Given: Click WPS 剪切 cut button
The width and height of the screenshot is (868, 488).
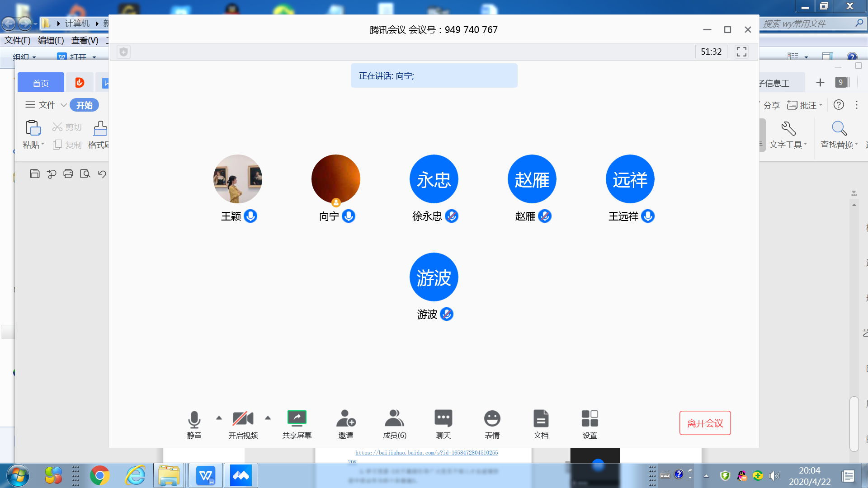Looking at the screenshot, I should tap(67, 127).
